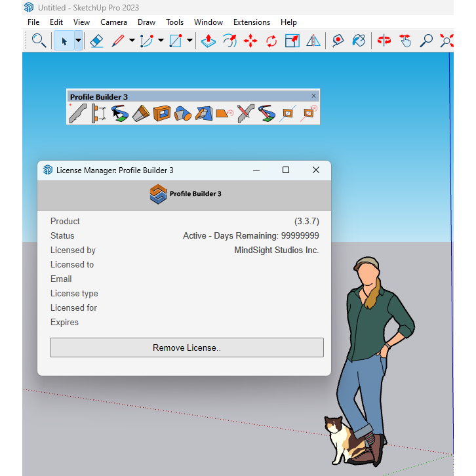Activate the Tape Measure tool

338,41
